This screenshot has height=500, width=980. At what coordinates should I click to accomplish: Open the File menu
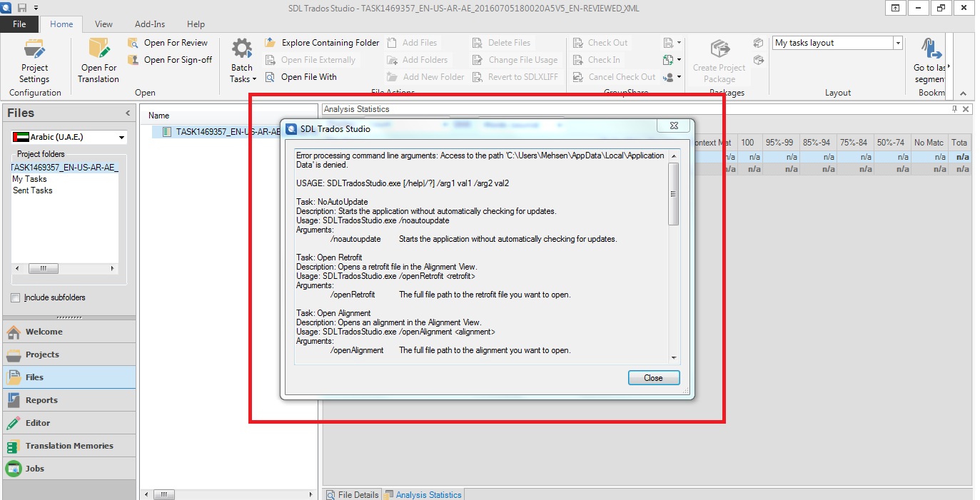point(19,24)
